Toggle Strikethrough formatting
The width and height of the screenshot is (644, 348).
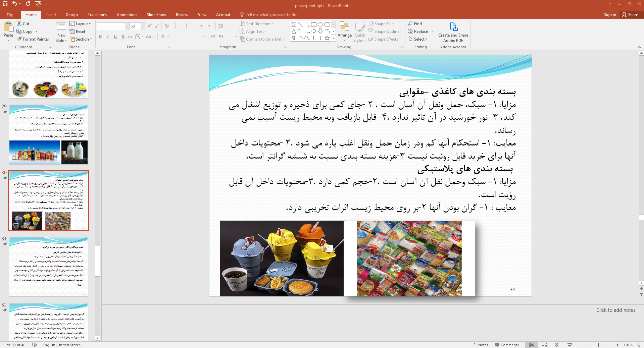tap(130, 37)
